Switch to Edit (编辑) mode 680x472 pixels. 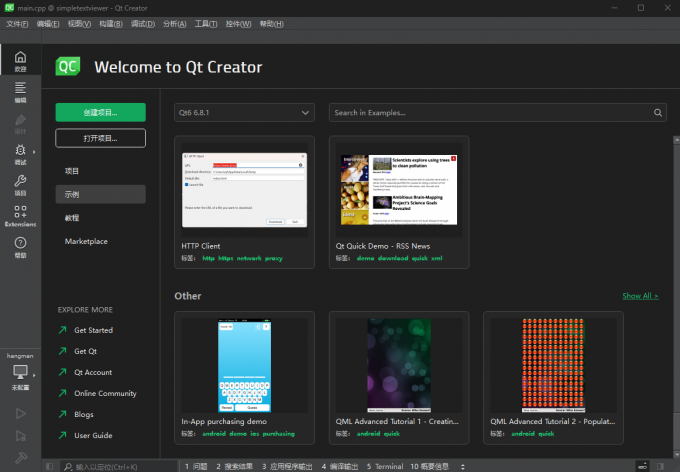tap(20, 92)
